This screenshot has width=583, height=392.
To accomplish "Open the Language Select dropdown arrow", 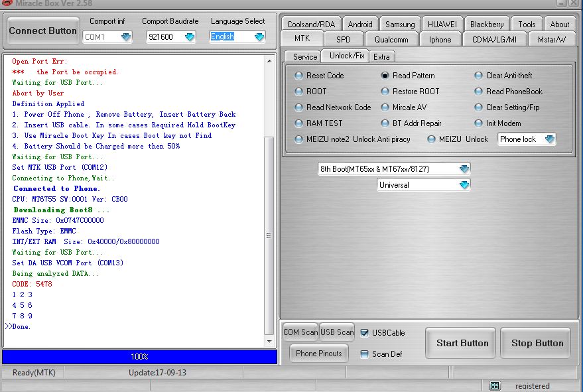I will pyautogui.click(x=259, y=37).
